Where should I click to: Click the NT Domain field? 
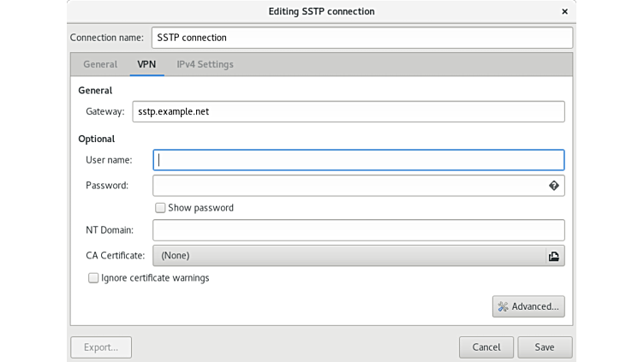(x=358, y=230)
